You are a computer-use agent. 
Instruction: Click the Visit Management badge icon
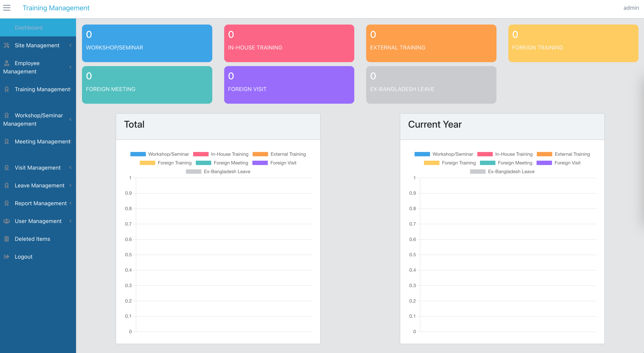pyautogui.click(x=7, y=168)
